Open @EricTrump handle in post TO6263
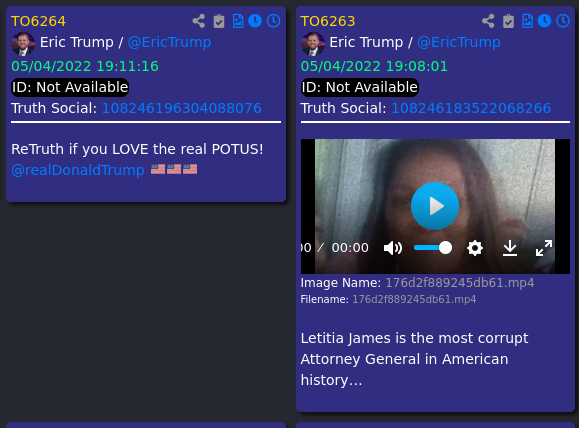Viewport: 579px width, 428px height. coord(459,42)
